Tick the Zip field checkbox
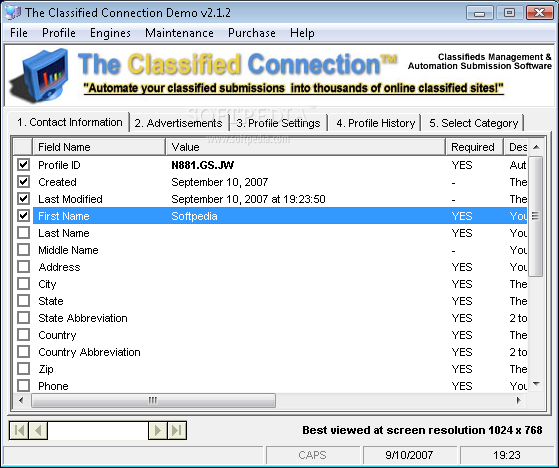559x468 pixels. [24, 369]
